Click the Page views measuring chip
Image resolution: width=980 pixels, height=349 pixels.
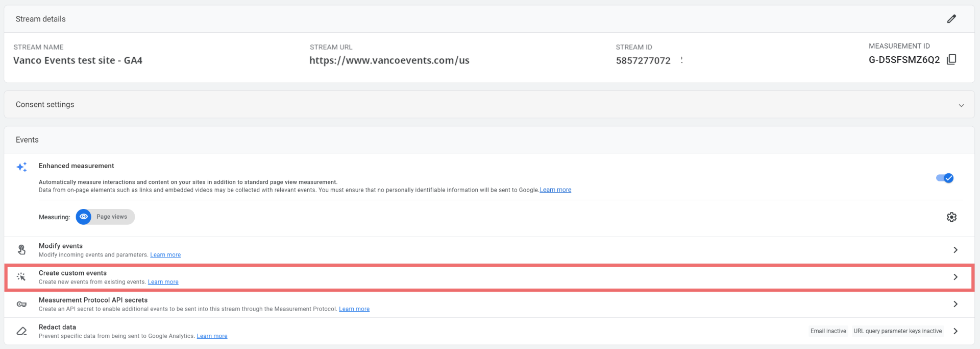pyautogui.click(x=112, y=217)
